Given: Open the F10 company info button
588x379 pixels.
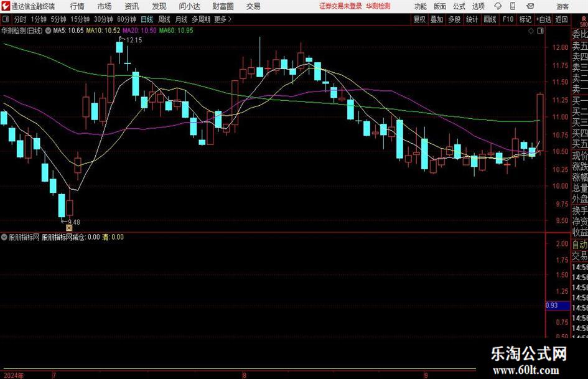Looking at the screenshot, I should pos(508,19).
